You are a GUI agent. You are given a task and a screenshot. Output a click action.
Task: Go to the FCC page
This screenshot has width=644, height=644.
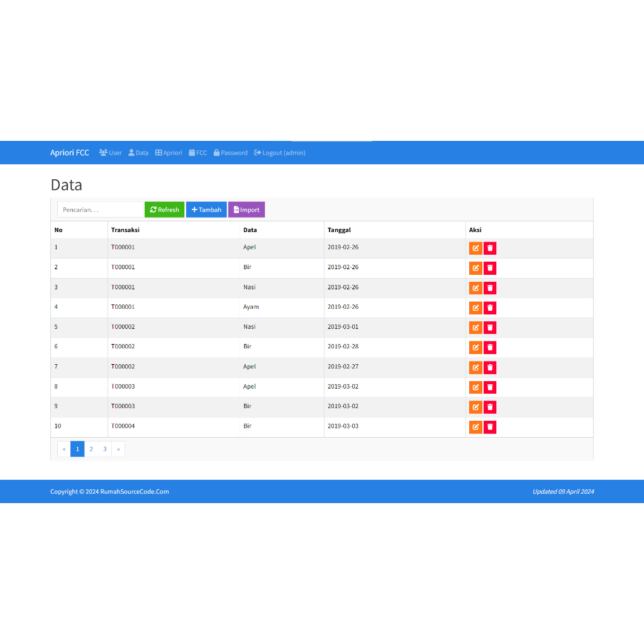point(197,153)
